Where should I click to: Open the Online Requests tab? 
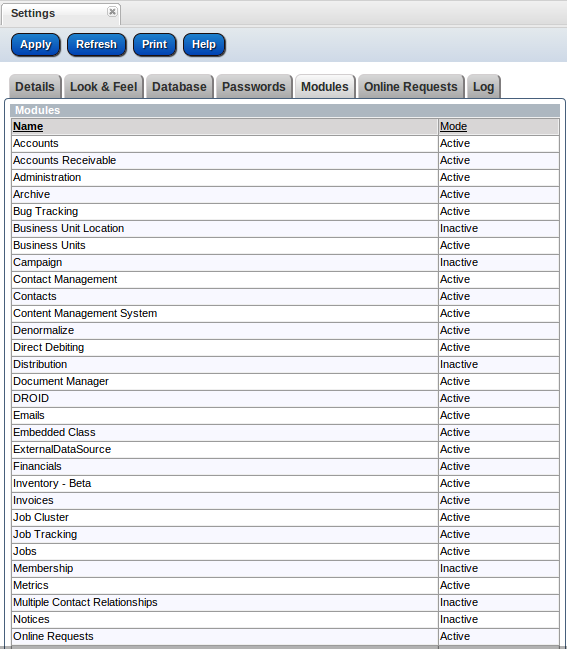tap(411, 87)
